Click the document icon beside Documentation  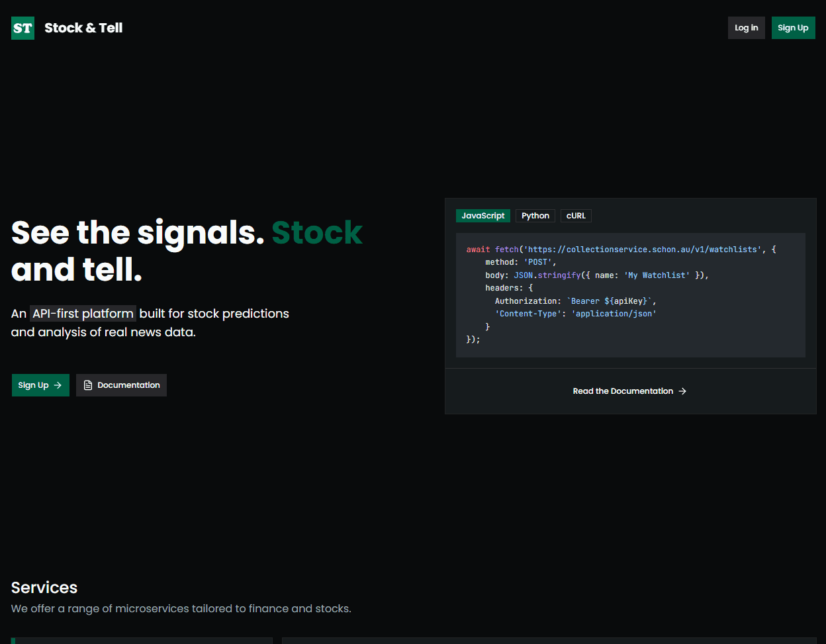pos(88,385)
